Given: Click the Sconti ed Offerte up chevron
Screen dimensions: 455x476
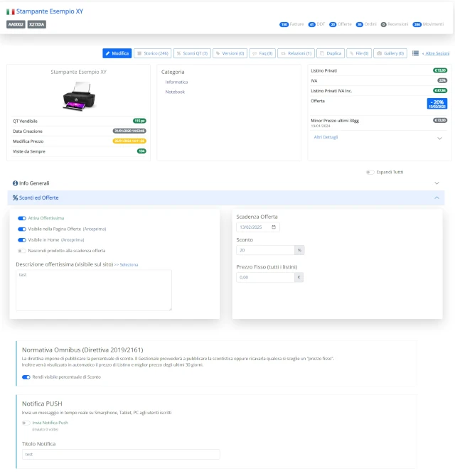Looking at the screenshot, I should [x=437, y=198].
